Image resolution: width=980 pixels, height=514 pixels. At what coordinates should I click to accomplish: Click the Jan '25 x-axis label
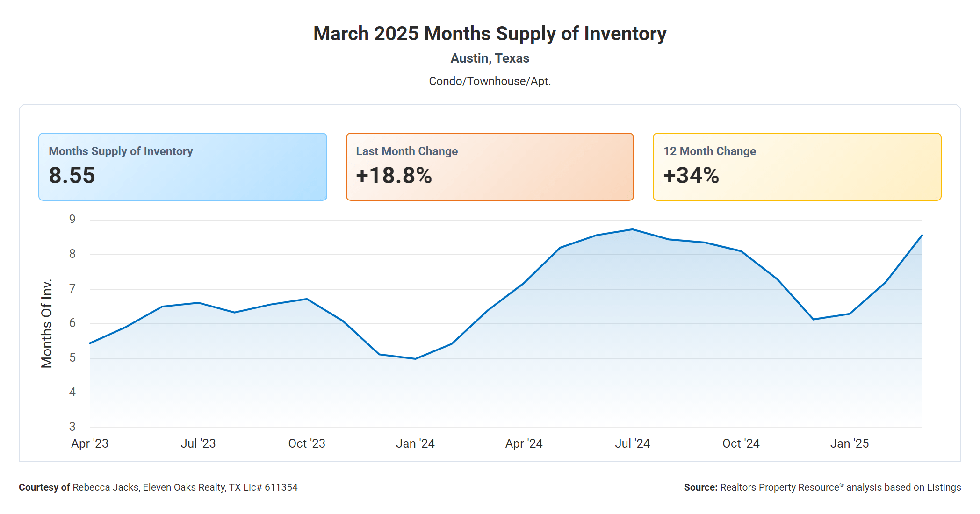[849, 443]
